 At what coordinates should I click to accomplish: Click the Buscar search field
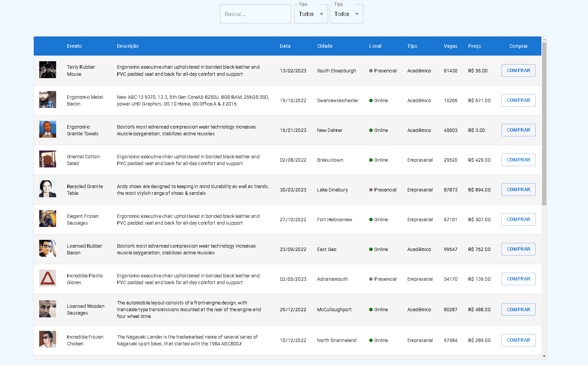click(255, 14)
